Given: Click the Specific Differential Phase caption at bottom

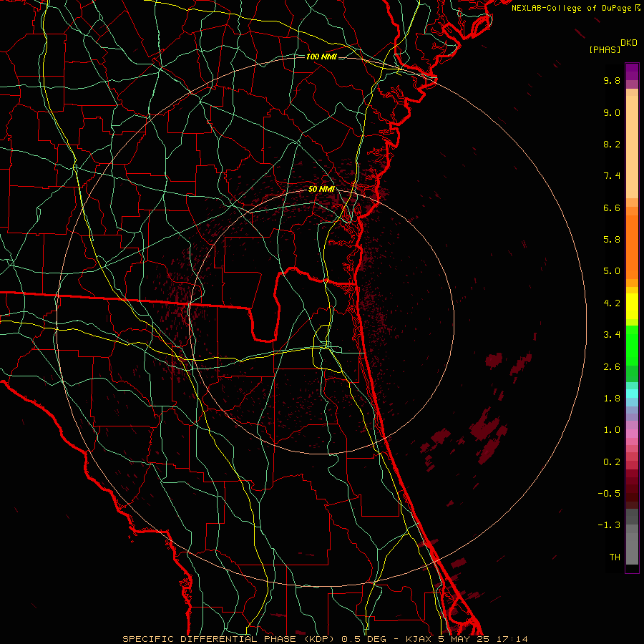Looking at the screenshot, I should [x=326, y=639].
